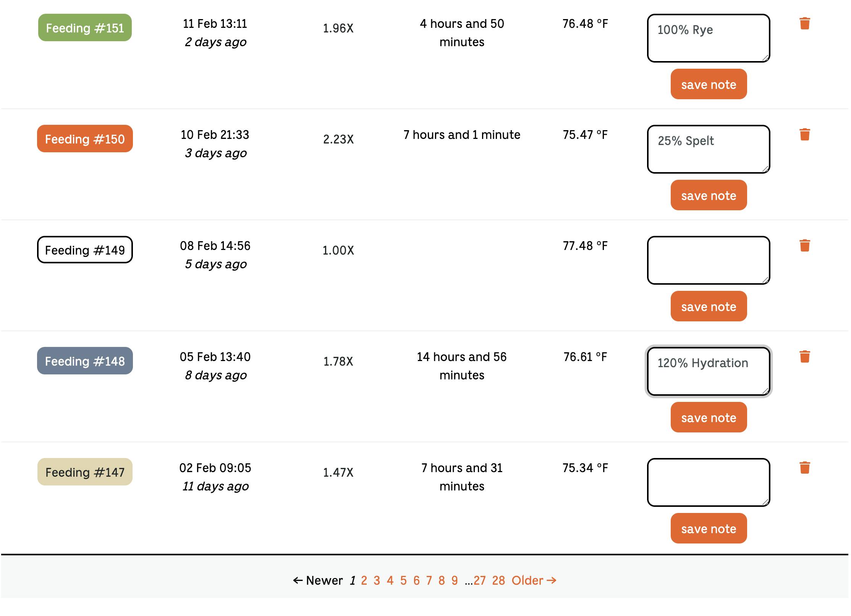The width and height of the screenshot is (851, 616).
Task: Save the 25% Spelt note
Action: [x=709, y=195]
